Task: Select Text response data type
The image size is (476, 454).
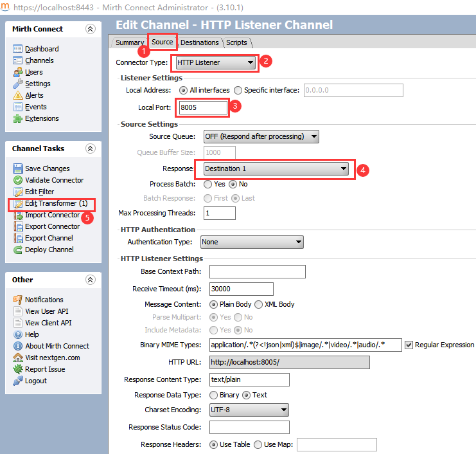Action: click(246, 395)
